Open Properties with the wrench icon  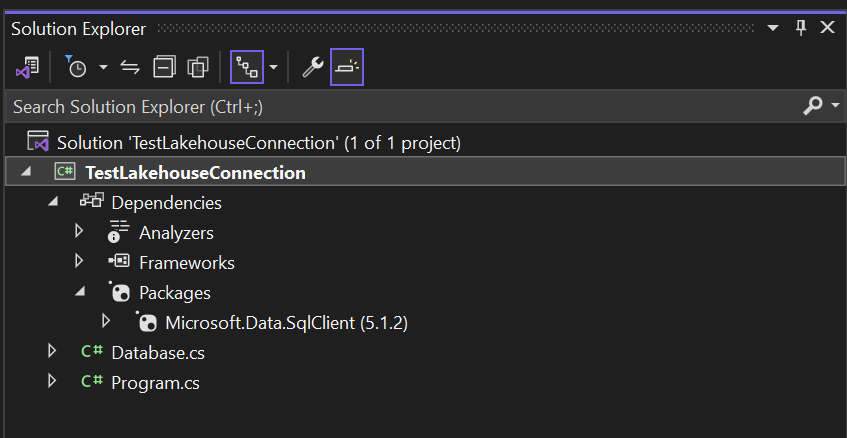[x=313, y=68]
